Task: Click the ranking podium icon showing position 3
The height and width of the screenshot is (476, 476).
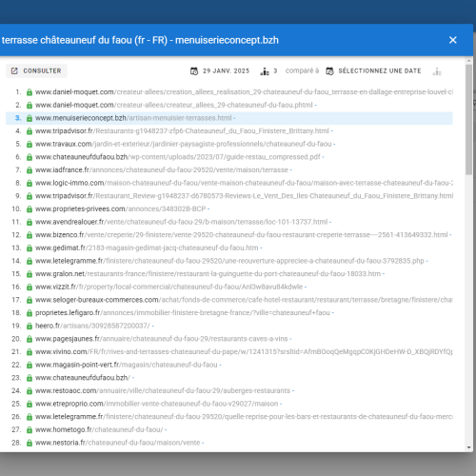Action: tap(265, 71)
